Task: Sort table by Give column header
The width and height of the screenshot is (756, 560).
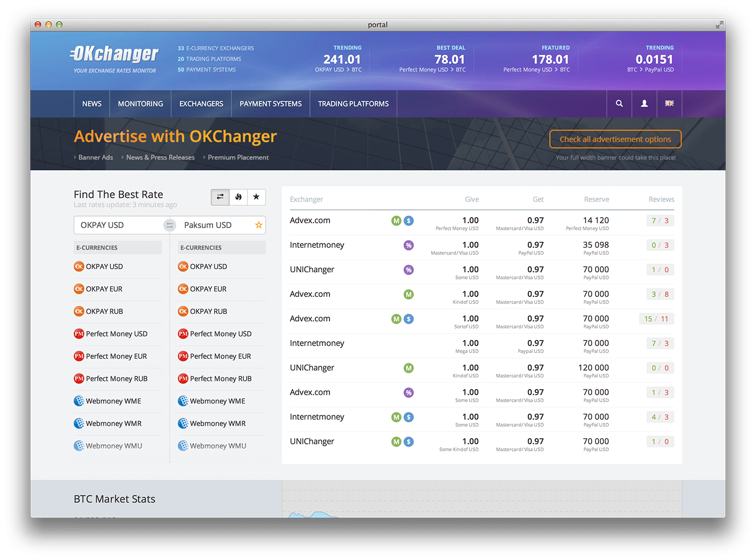Action: click(472, 199)
